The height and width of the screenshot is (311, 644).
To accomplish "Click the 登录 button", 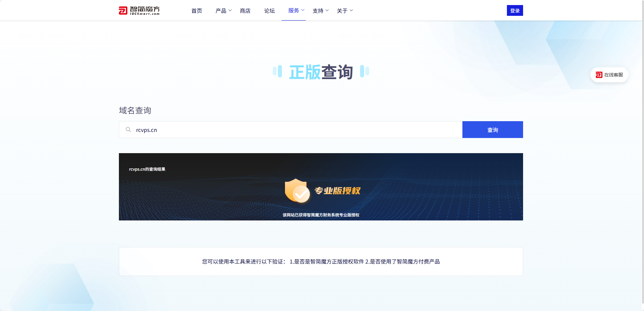I will (515, 10).
